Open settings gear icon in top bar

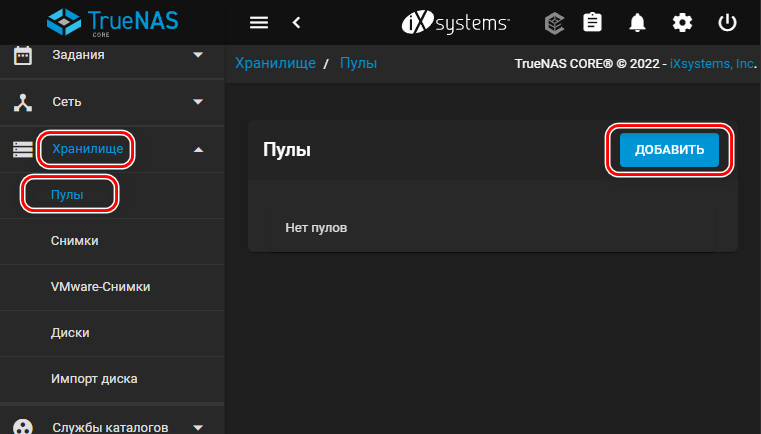coord(682,22)
